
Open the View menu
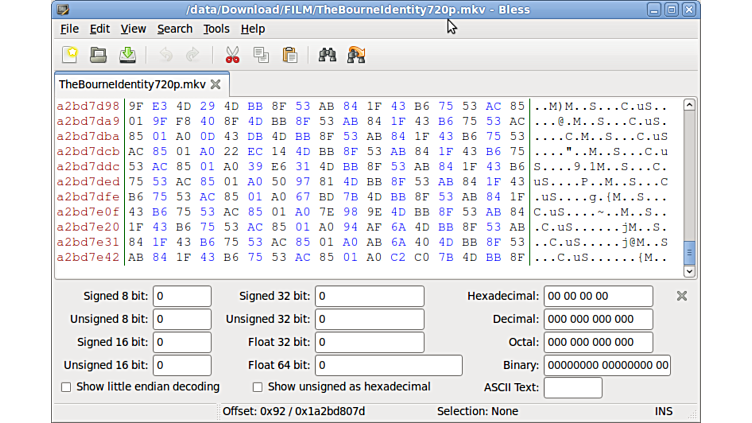tap(133, 29)
